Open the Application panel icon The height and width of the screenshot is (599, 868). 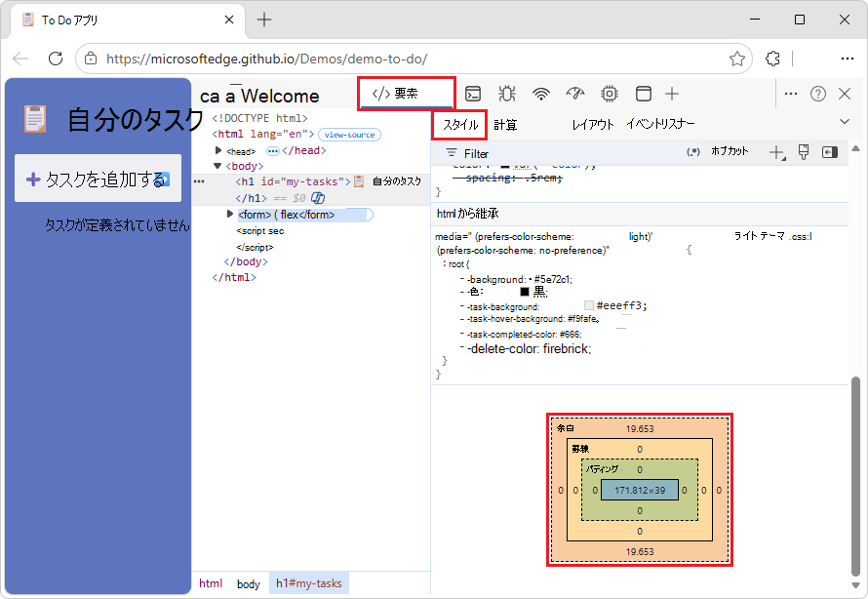[644, 94]
